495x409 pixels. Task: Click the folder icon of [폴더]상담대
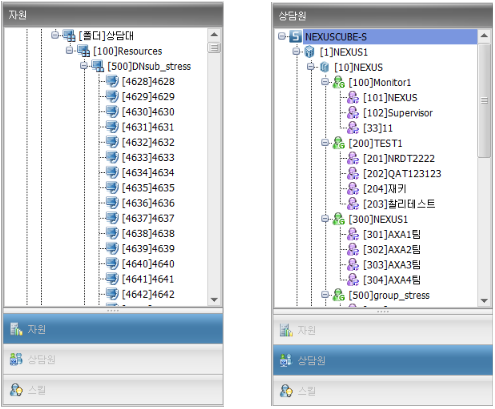tap(69, 35)
